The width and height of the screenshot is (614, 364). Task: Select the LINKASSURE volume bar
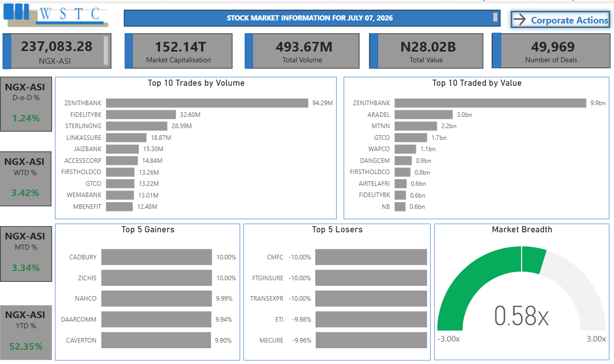(126, 137)
